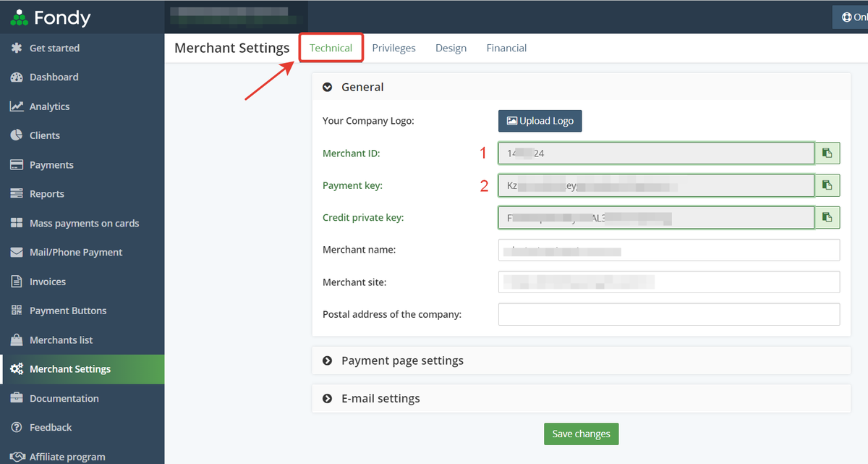Click the Get started asterisk icon
Screen dimensions: 868x464
16,48
